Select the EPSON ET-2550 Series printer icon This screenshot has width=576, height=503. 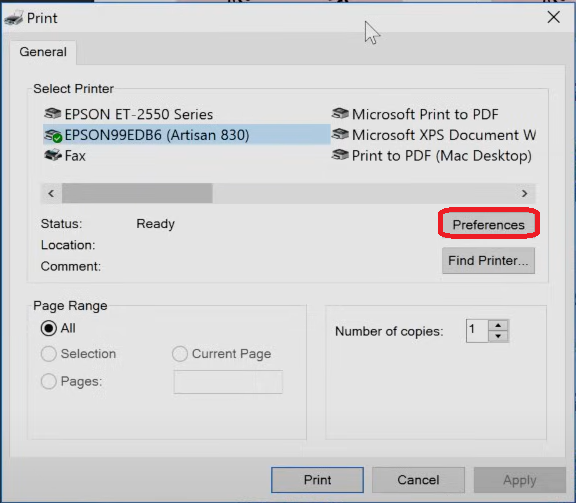click(53, 114)
